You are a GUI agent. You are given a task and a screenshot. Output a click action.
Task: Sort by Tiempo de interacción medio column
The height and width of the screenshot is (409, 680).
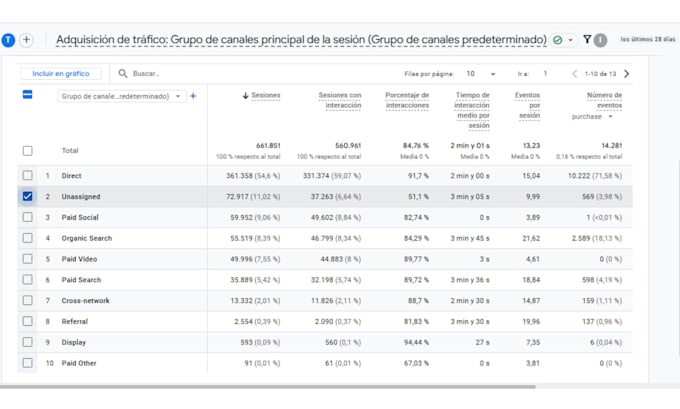472,110
